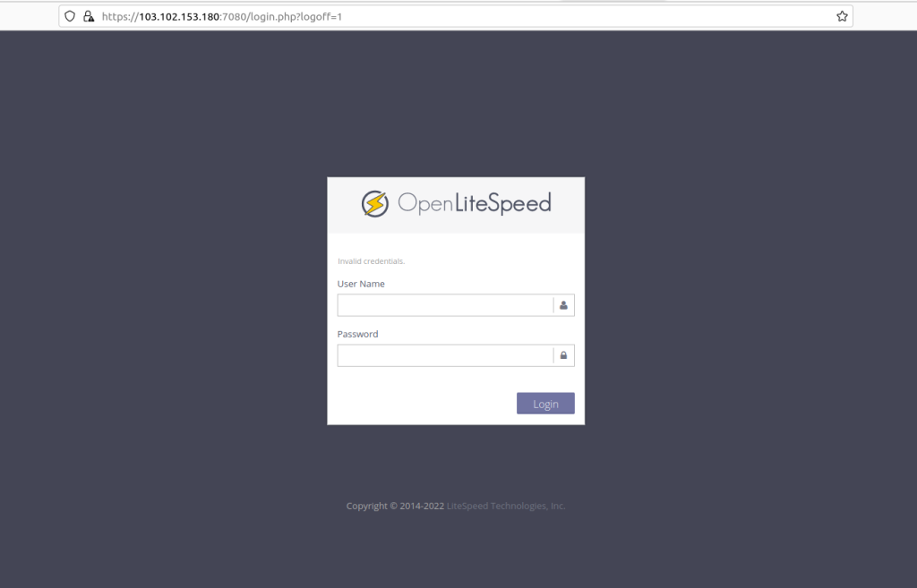The image size is (917, 588).
Task: Open the LiteSpeed Technologies, Inc. link
Action: coord(506,506)
